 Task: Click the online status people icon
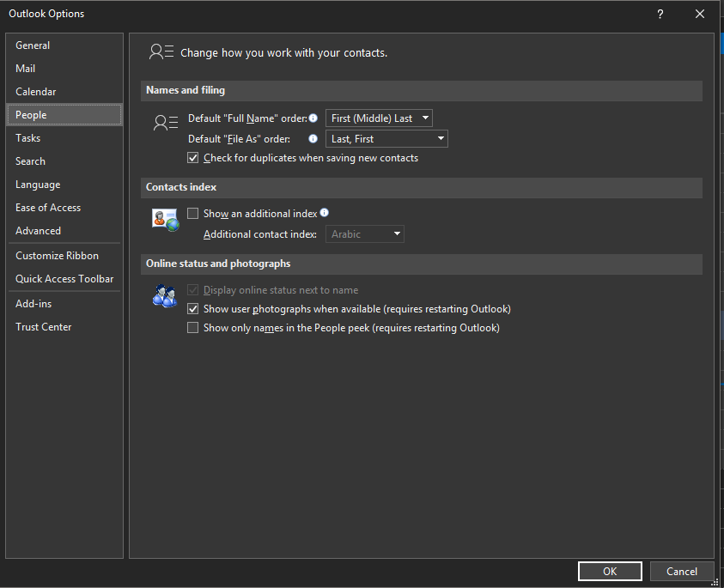pyautogui.click(x=164, y=296)
